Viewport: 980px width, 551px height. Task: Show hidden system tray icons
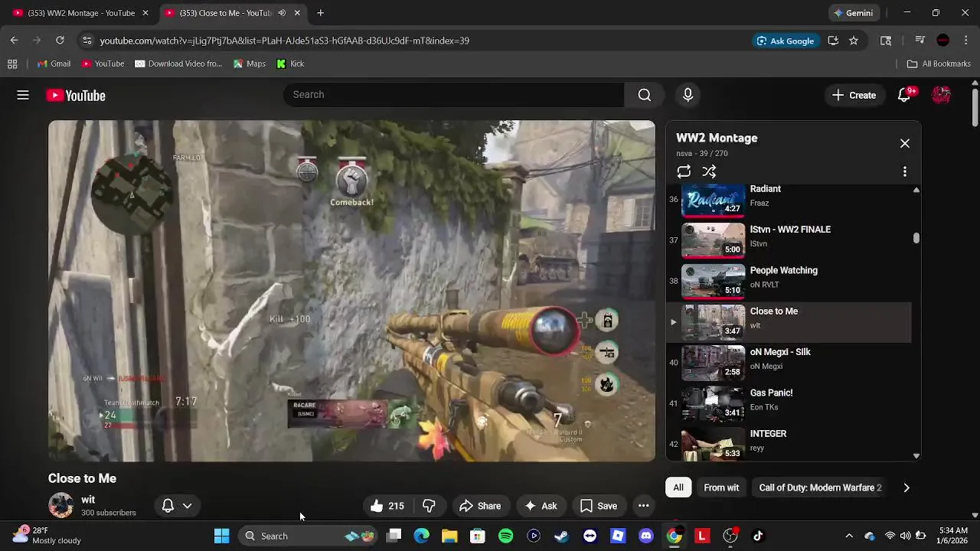pos(848,536)
